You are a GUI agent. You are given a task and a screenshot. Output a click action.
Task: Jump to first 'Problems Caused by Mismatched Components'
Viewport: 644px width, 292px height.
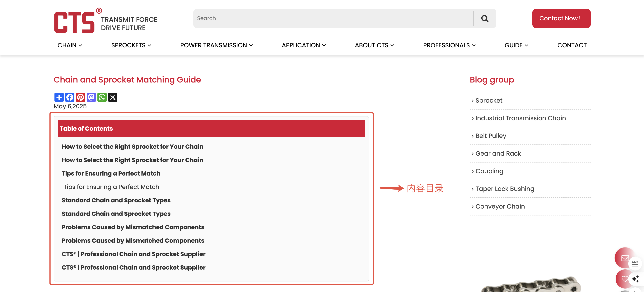tap(133, 227)
